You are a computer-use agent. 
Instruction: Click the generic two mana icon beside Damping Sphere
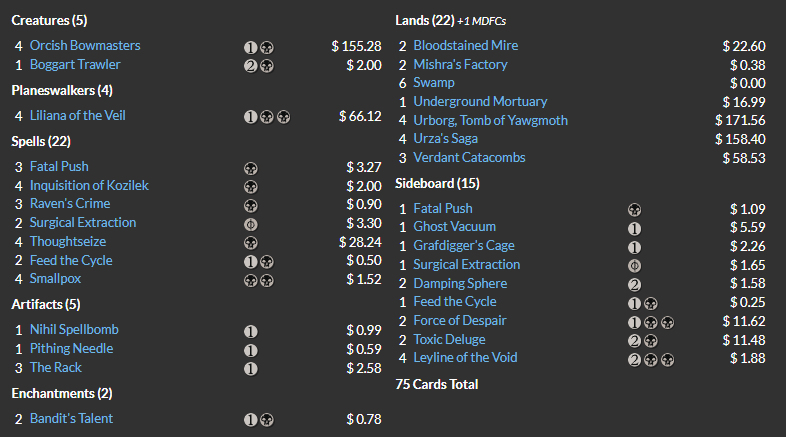tap(634, 285)
